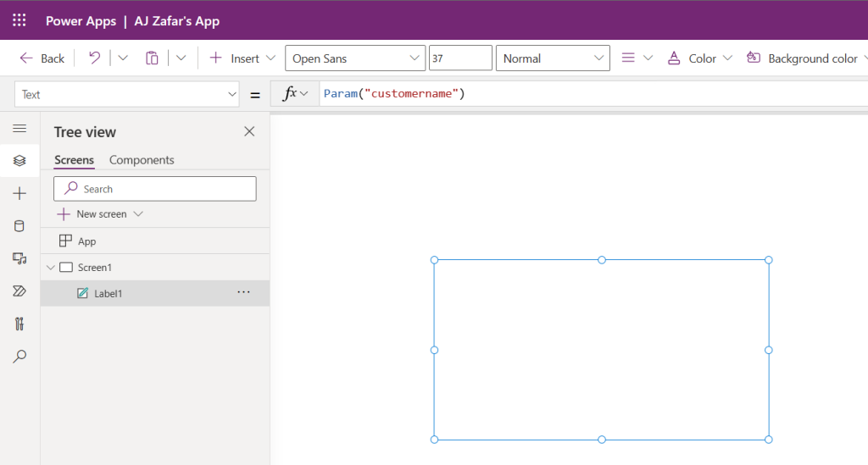Screen dimensions: 868x465
Task: Open the Open Sans font dropdown
Action: tap(355, 58)
